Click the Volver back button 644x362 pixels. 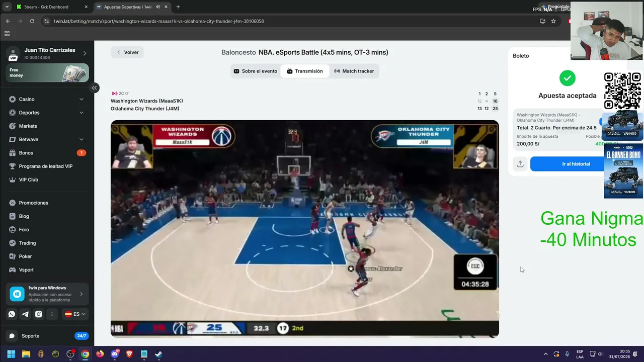coord(127,52)
